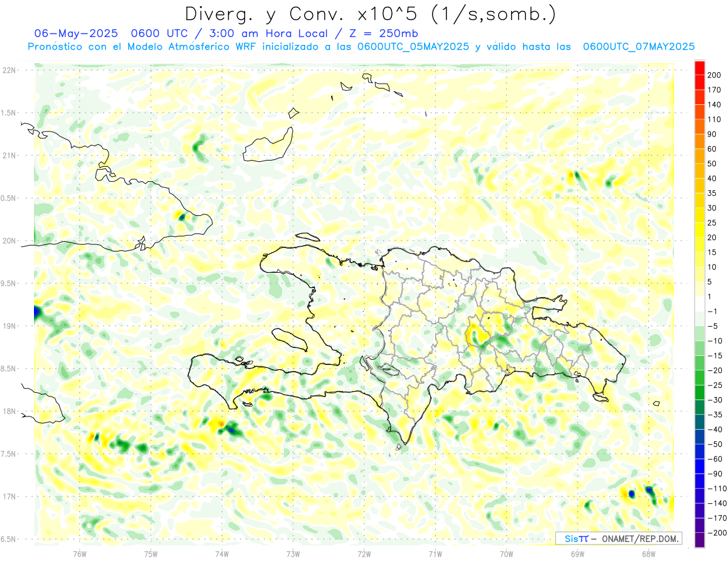Click the colorbar value '-140'
Viewport: 728px width, 562px height.
tap(718, 504)
